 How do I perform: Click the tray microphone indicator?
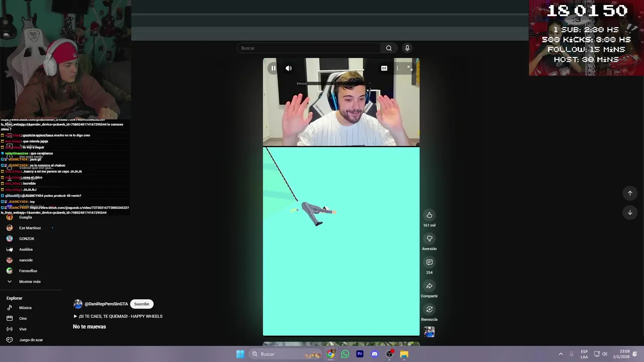click(572, 354)
